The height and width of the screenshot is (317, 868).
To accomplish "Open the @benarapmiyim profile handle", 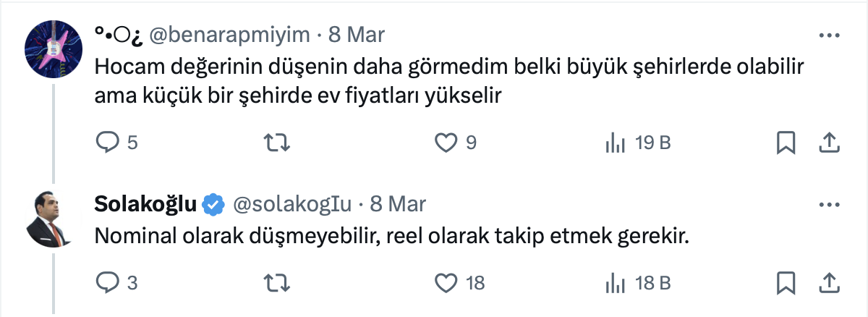I will tap(229, 35).
